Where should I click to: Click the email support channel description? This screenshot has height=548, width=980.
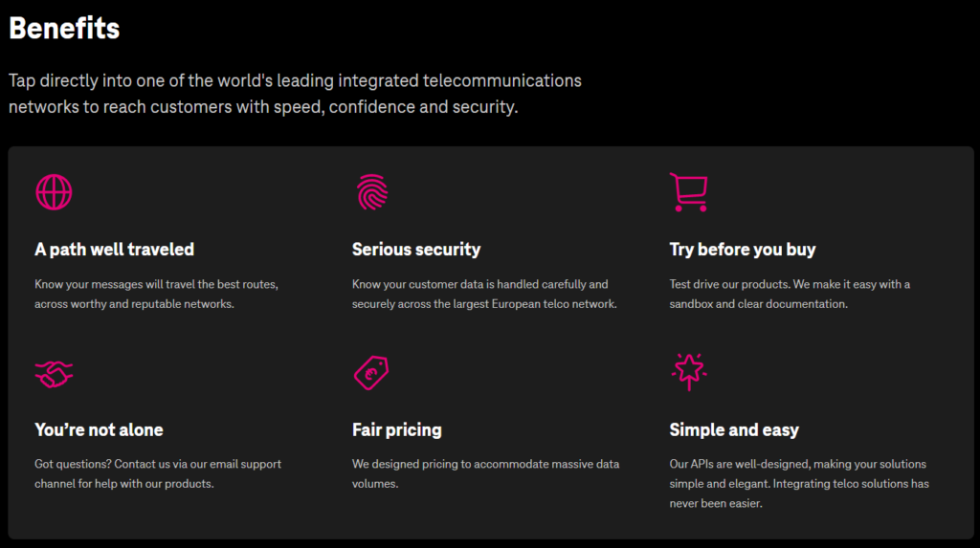click(x=158, y=473)
